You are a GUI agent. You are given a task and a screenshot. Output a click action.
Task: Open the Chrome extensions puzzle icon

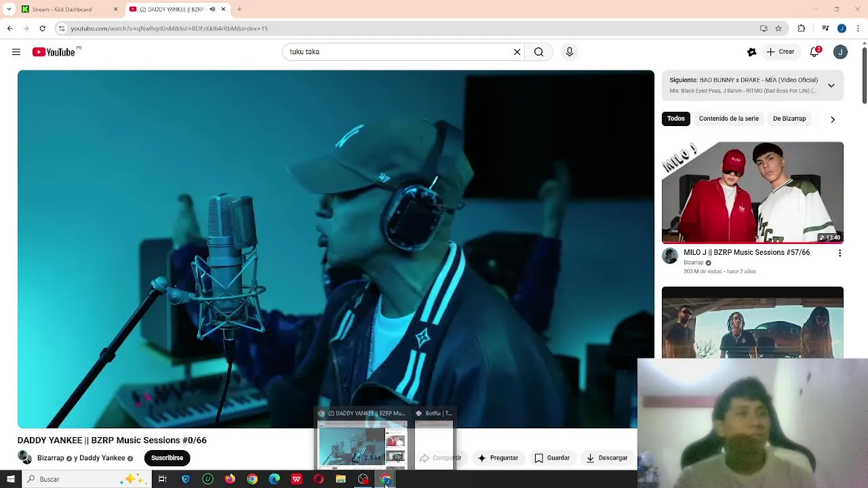[x=802, y=28]
